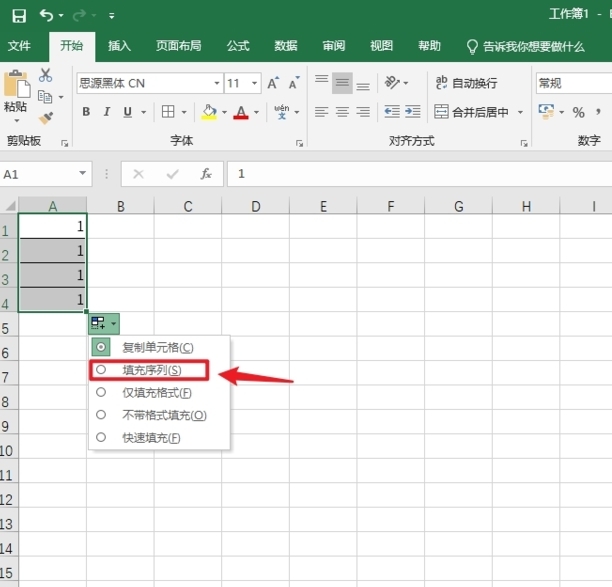Open the Borders dropdown arrow

(184, 112)
